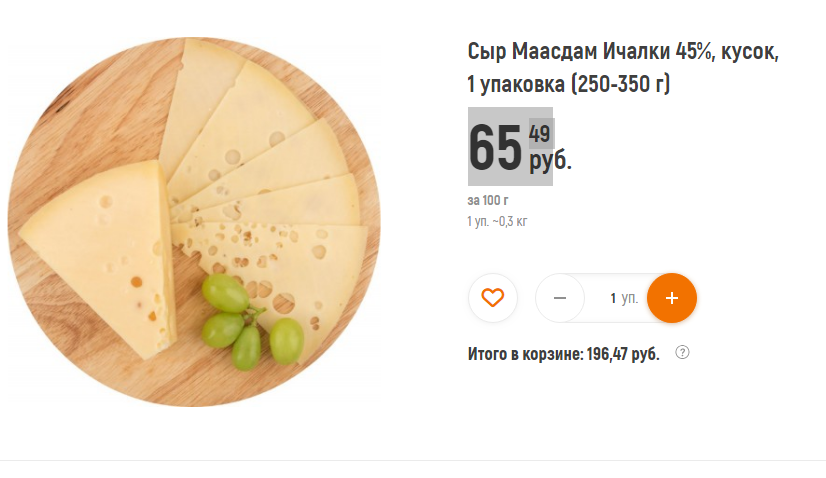Screen dimensions: 826x478
Task: Select the руб. currency label beside the price
Action: tap(550, 160)
